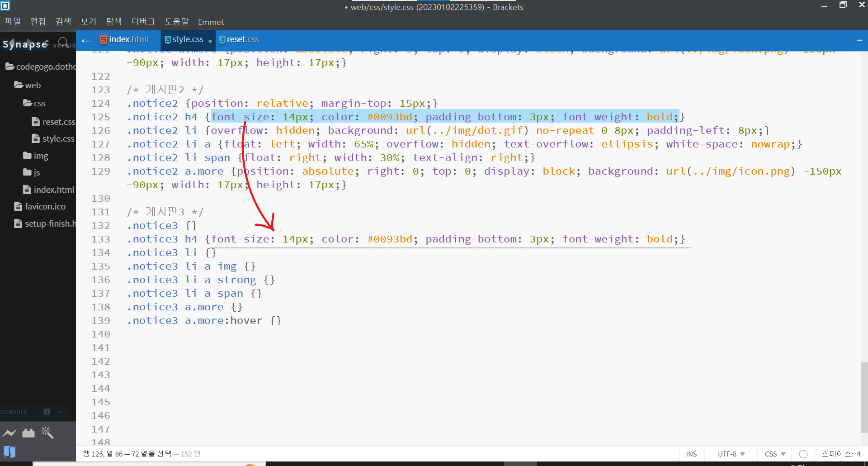
Task: Expand the img folder
Action: (x=35, y=156)
